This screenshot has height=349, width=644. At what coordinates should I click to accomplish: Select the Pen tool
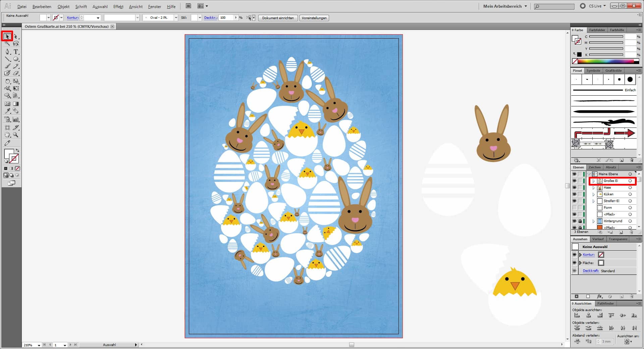(7, 52)
